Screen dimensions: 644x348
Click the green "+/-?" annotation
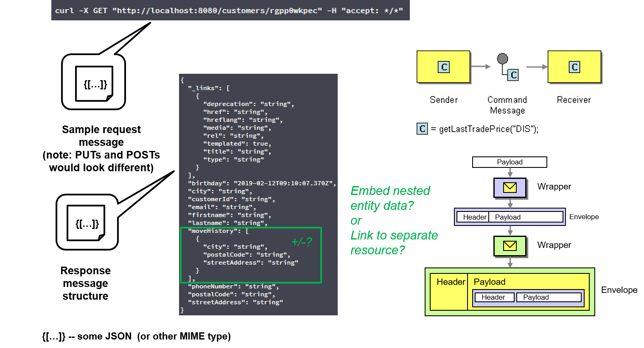302,242
